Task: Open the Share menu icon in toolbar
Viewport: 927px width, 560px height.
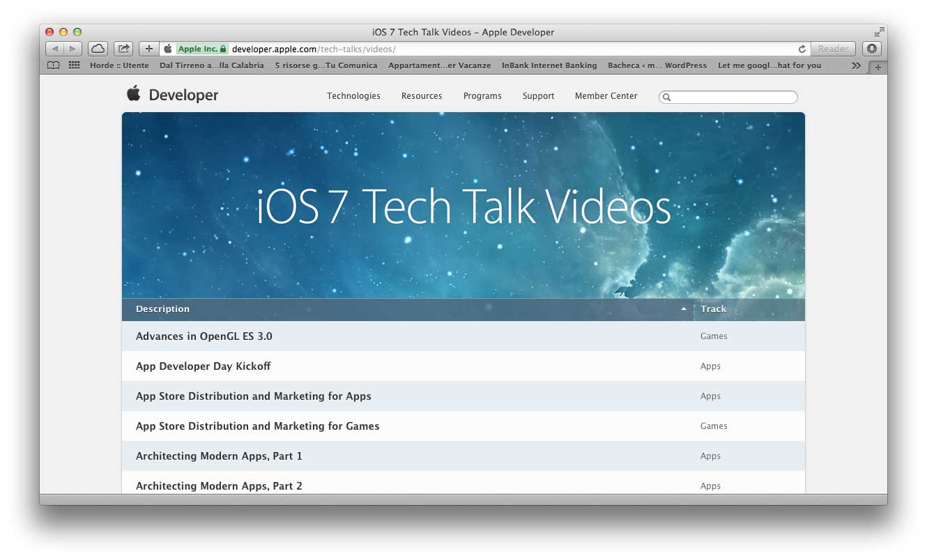Action: [123, 49]
